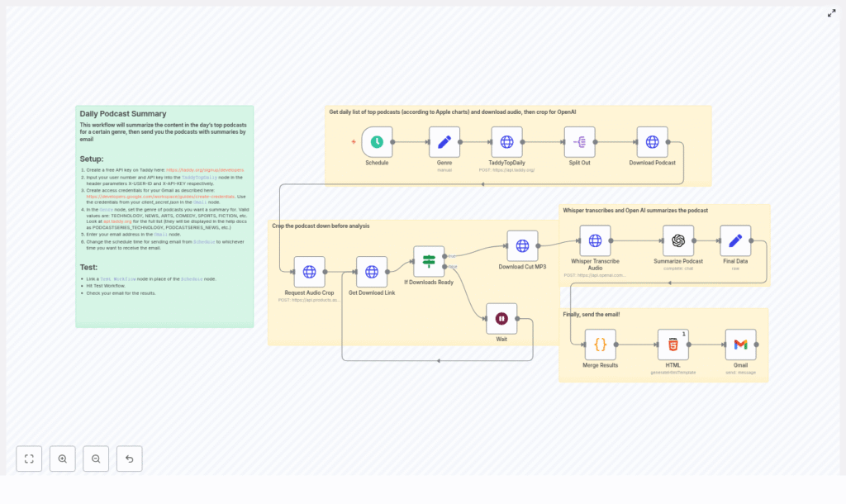Open the Download Podcast node
Screen dimensions: 846x504
point(652,142)
